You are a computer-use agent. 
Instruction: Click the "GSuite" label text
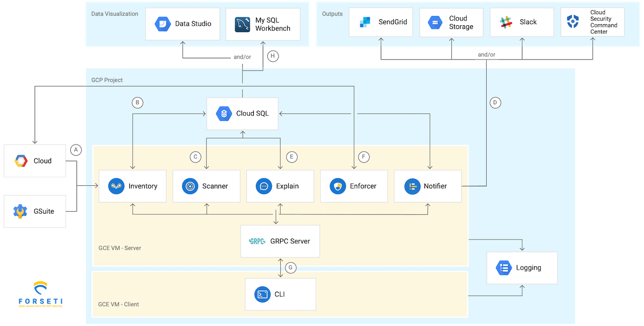(44, 211)
